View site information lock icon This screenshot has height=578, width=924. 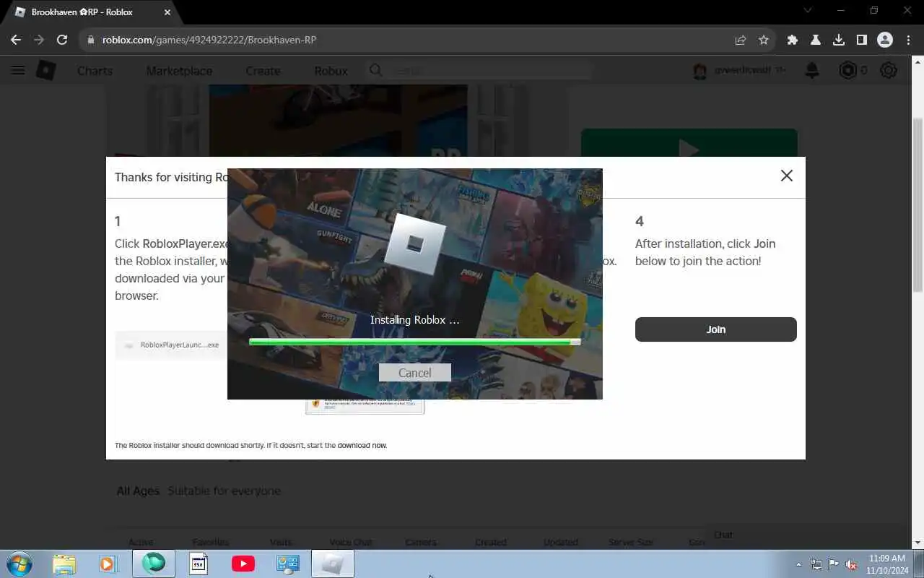pos(91,40)
